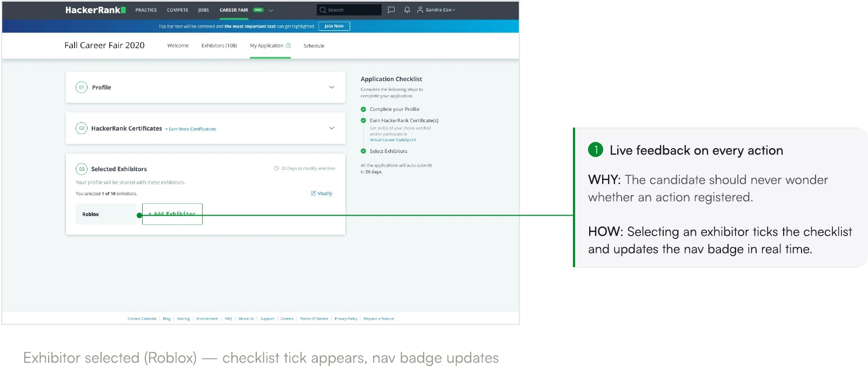Open the Sandra Cox account dropdown
Viewport: 868px width, 372px height.
tap(440, 10)
